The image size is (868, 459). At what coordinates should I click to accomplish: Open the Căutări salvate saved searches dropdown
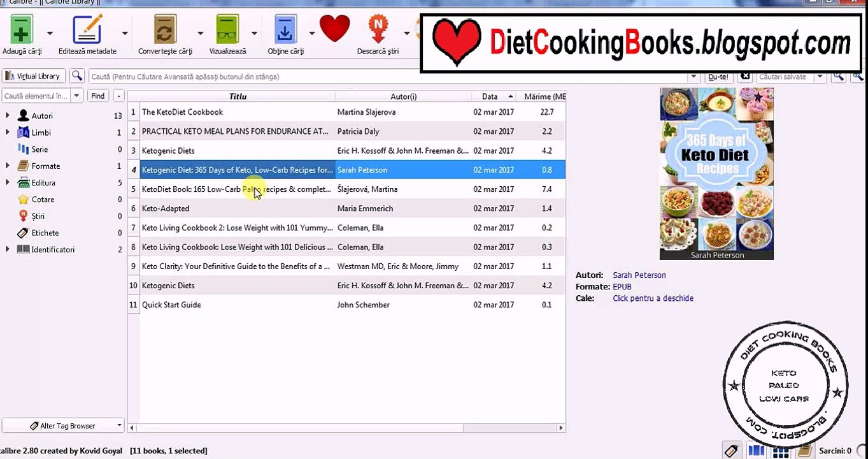tap(820, 76)
